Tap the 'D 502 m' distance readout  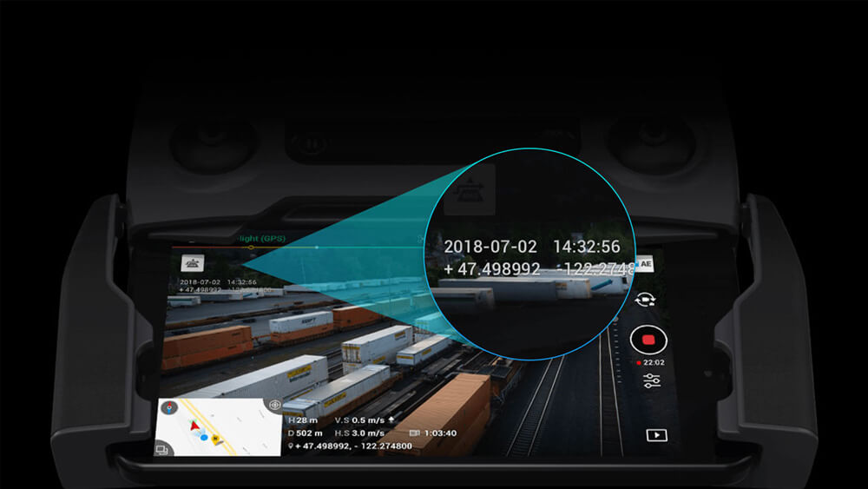[x=305, y=433]
